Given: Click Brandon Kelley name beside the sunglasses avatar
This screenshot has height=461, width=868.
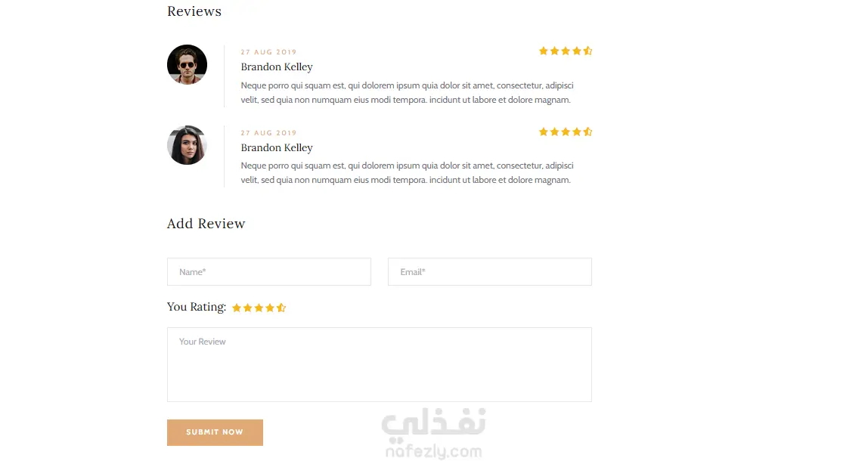Looking at the screenshot, I should [x=277, y=67].
